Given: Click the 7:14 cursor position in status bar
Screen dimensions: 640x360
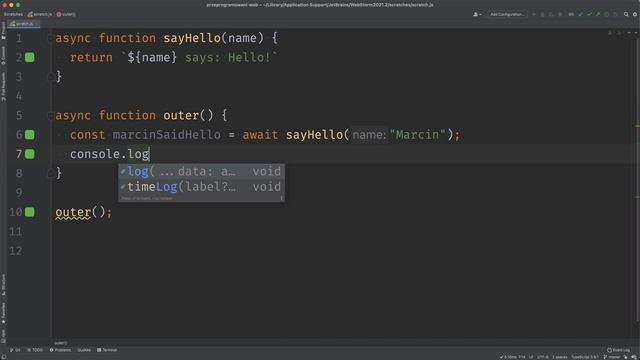Looking at the screenshot, I should tap(521, 357).
